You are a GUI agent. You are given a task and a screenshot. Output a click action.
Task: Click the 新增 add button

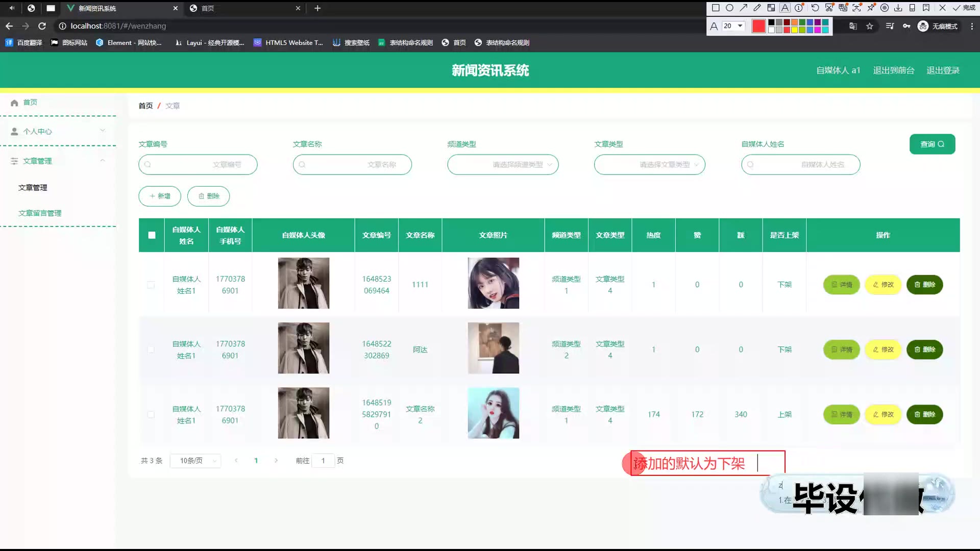click(x=160, y=196)
